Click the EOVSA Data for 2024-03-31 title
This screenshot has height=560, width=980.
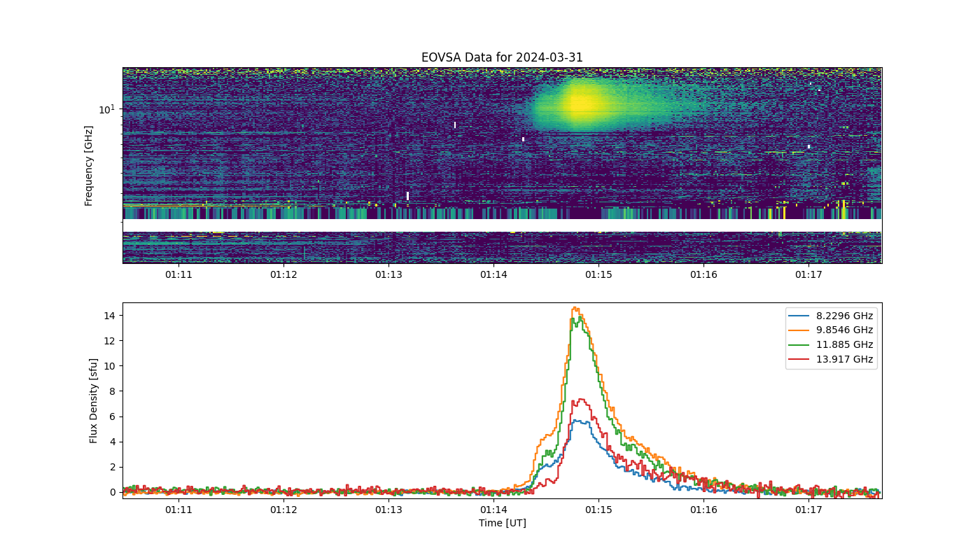point(502,58)
